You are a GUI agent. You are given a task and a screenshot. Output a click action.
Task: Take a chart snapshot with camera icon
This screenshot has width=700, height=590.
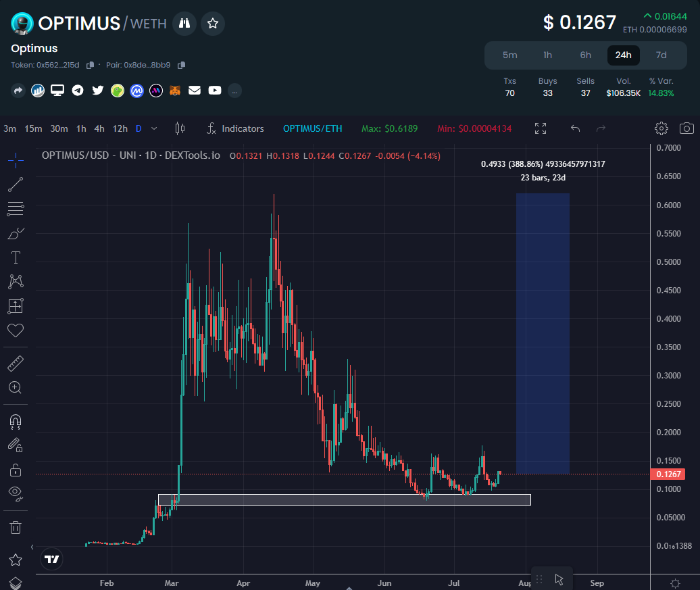[686, 128]
